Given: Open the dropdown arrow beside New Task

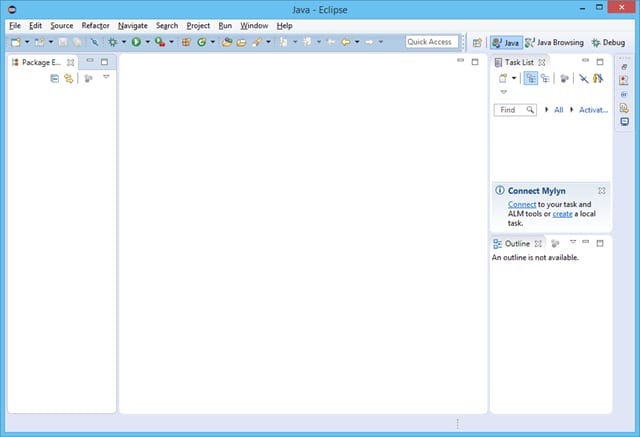Looking at the screenshot, I should click(x=514, y=78).
